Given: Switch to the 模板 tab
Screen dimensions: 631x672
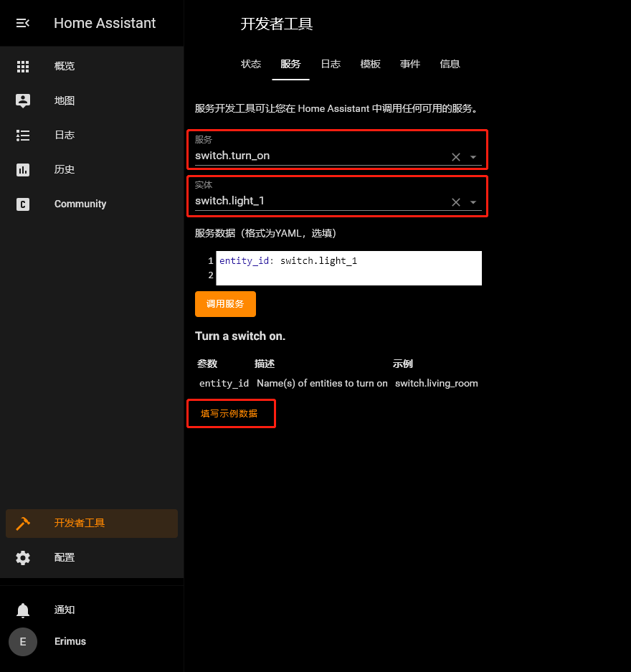Looking at the screenshot, I should point(370,65).
